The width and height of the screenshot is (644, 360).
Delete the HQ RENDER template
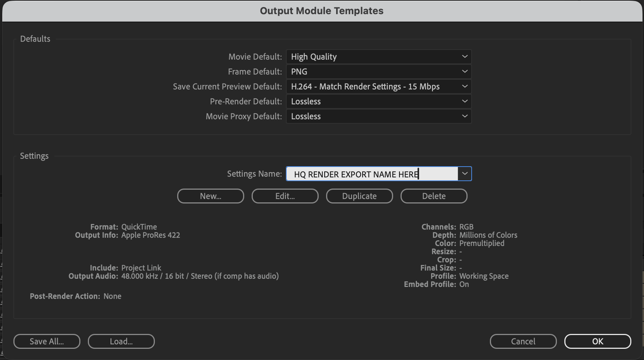coord(434,196)
